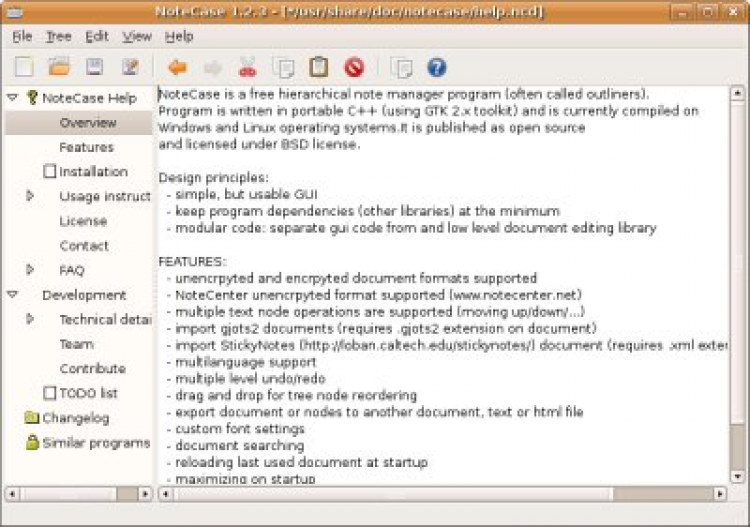Select the Features node in the tree
The image size is (750, 527).
pyautogui.click(x=86, y=147)
